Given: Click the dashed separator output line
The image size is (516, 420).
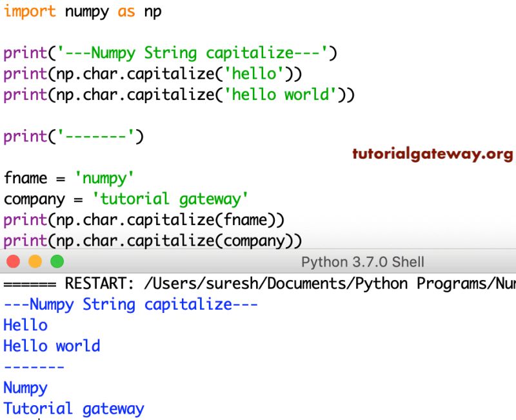Looking at the screenshot, I should (34, 366).
